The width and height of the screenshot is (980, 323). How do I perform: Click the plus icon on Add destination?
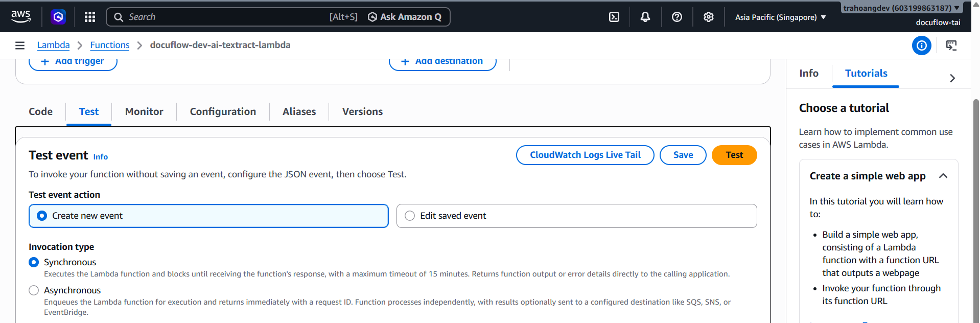tap(405, 61)
